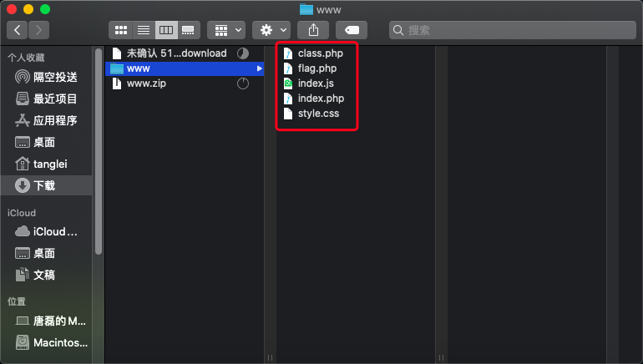The height and width of the screenshot is (364, 643).
Task: Click the second column resize handle
Action: coord(441,357)
